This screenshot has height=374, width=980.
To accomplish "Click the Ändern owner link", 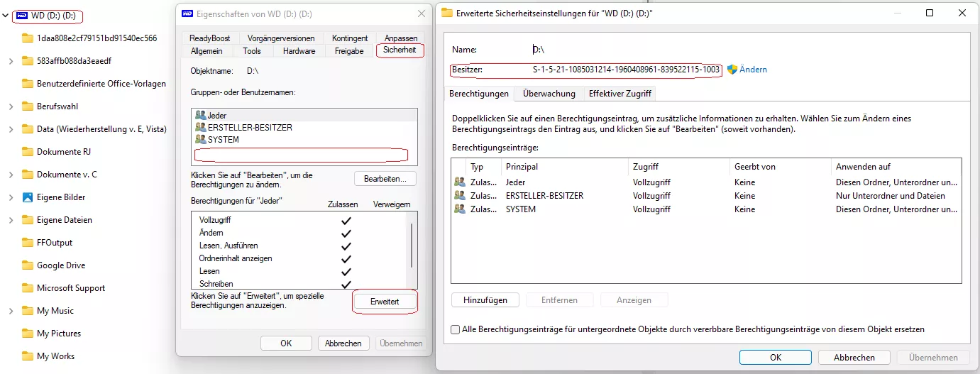I will click(x=753, y=70).
